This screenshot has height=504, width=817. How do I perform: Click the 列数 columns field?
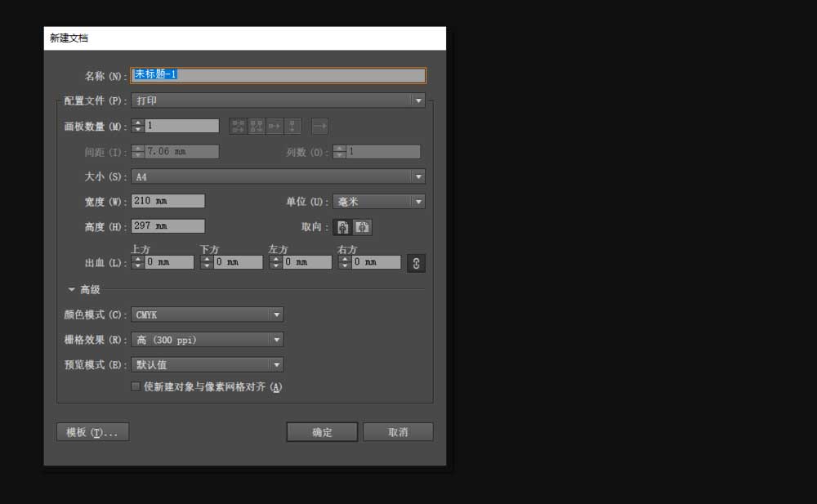point(383,152)
